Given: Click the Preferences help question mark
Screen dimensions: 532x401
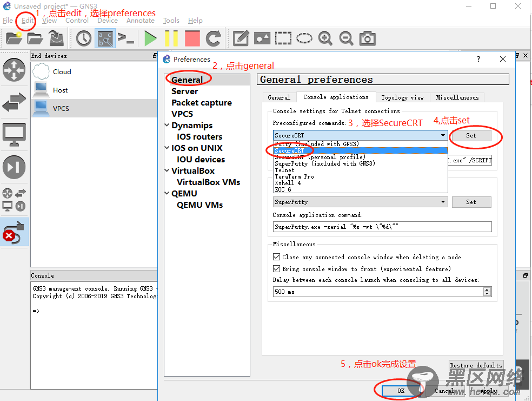Looking at the screenshot, I should 478,59.
